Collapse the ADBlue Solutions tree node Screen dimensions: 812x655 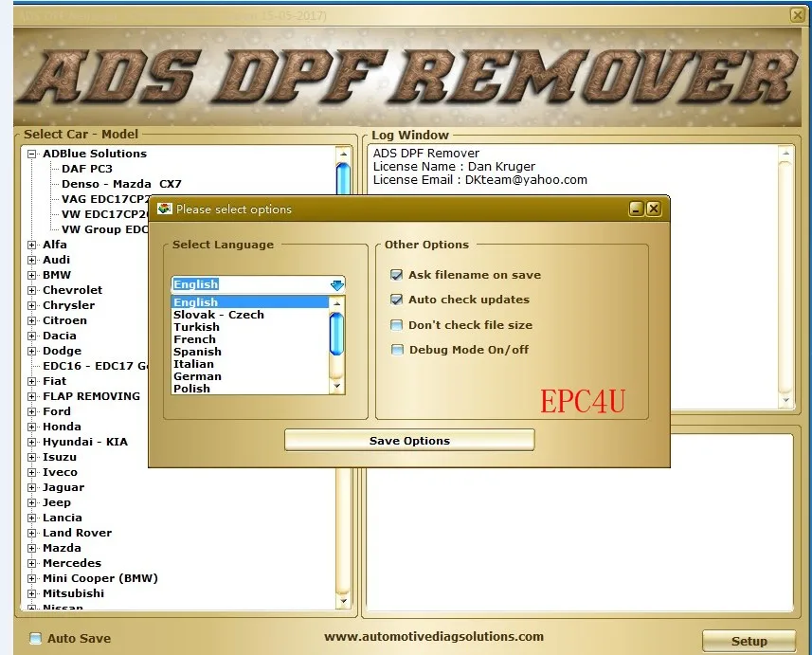point(32,154)
